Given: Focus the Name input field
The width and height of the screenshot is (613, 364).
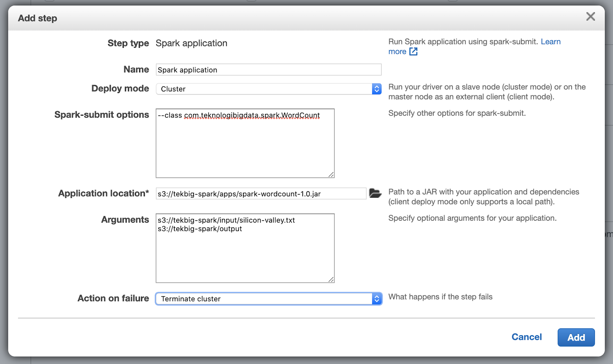Looking at the screenshot, I should [x=269, y=70].
